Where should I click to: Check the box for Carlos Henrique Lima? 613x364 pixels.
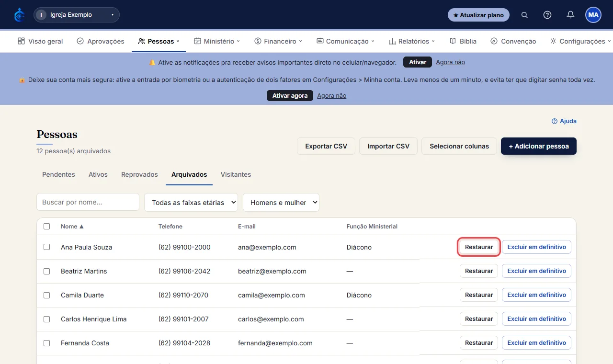[x=46, y=319]
